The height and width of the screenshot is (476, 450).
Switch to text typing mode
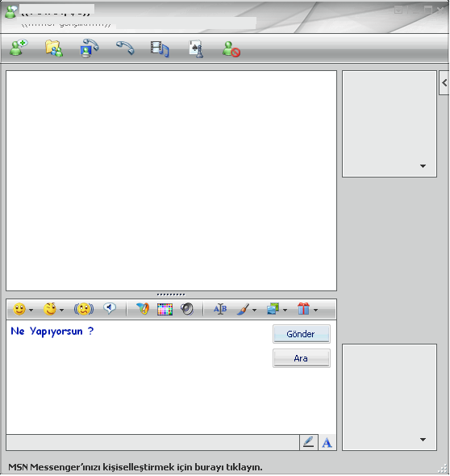pos(327,442)
